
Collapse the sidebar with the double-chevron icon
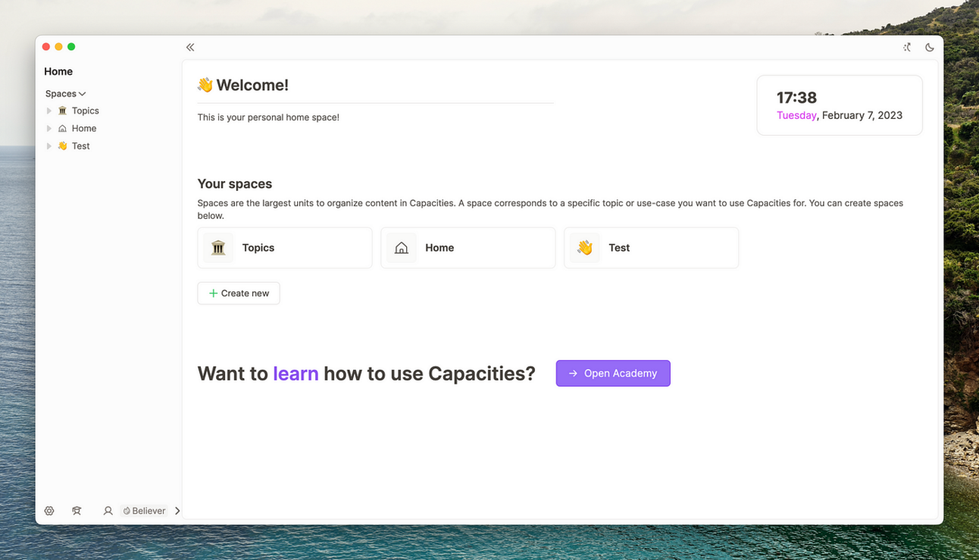click(189, 46)
